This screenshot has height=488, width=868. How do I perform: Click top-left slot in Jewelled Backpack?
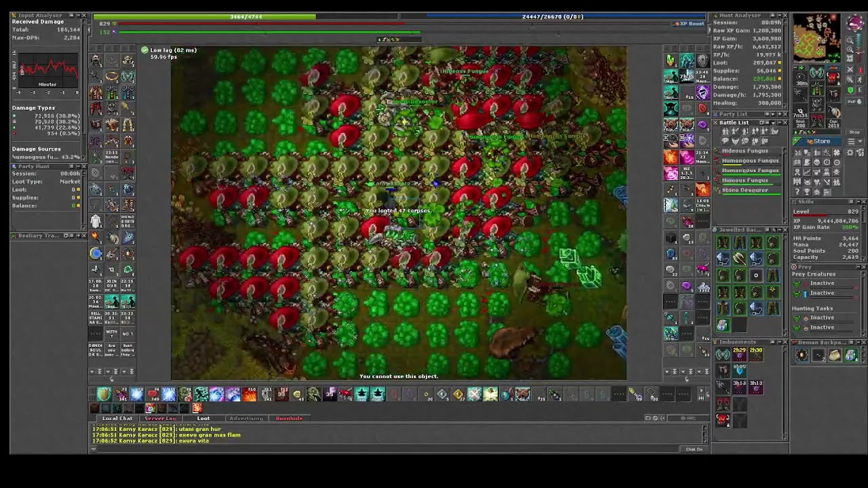(x=724, y=242)
